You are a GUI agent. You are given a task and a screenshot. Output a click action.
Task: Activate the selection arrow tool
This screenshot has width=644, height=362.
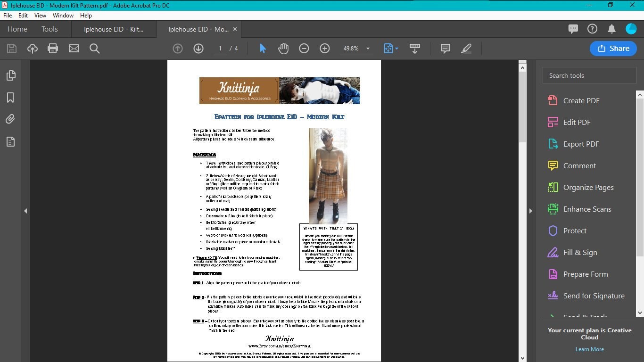pyautogui.click(x=263, y=49)
